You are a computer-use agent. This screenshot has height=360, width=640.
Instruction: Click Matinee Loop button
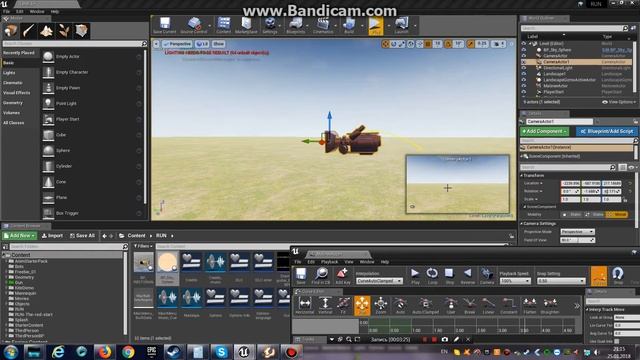click(432, 276)
